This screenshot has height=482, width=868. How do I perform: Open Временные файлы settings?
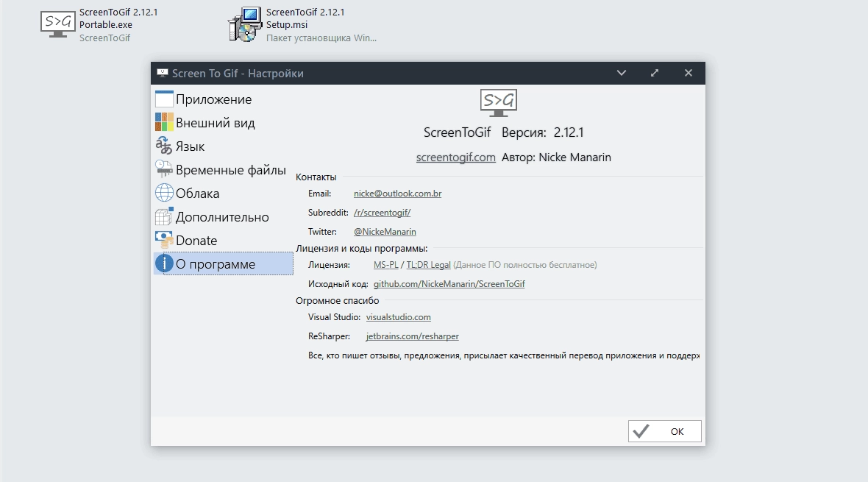tap(231, 170)
